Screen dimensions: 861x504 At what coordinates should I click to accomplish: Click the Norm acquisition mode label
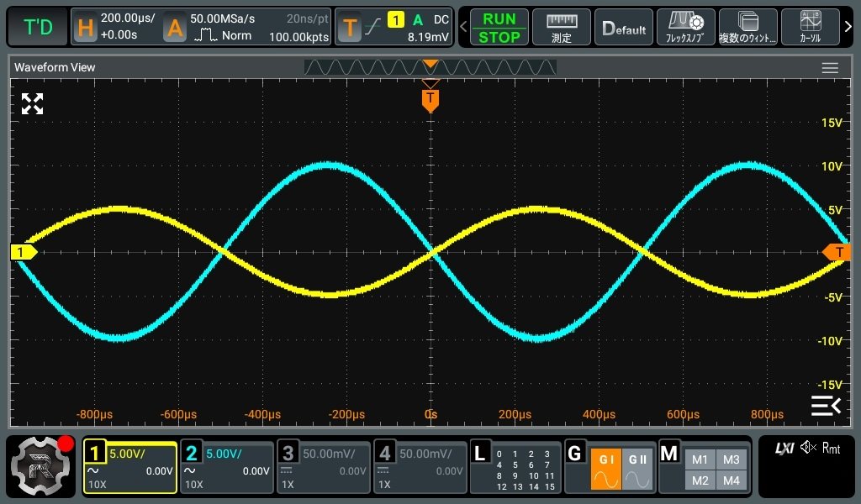pos(236,35)
